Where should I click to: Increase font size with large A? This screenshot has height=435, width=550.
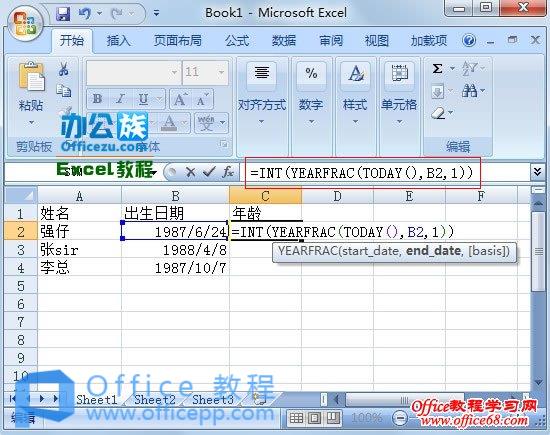(x=180, y=100)
